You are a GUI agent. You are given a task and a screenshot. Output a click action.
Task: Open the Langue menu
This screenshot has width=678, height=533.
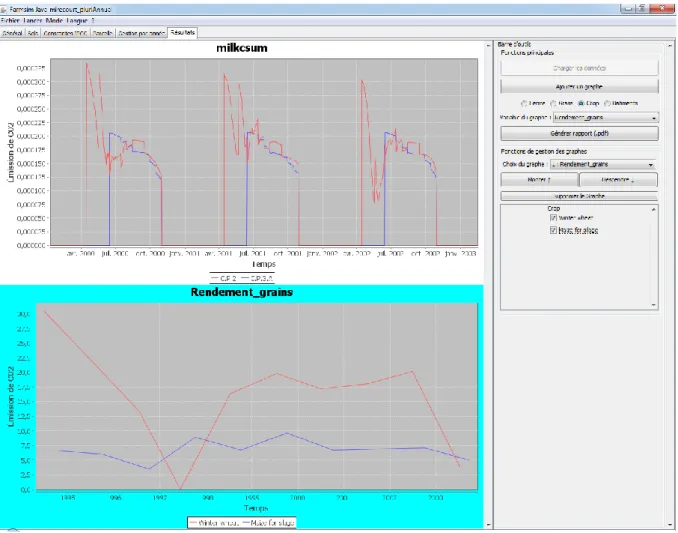click(x=77, y=20)
